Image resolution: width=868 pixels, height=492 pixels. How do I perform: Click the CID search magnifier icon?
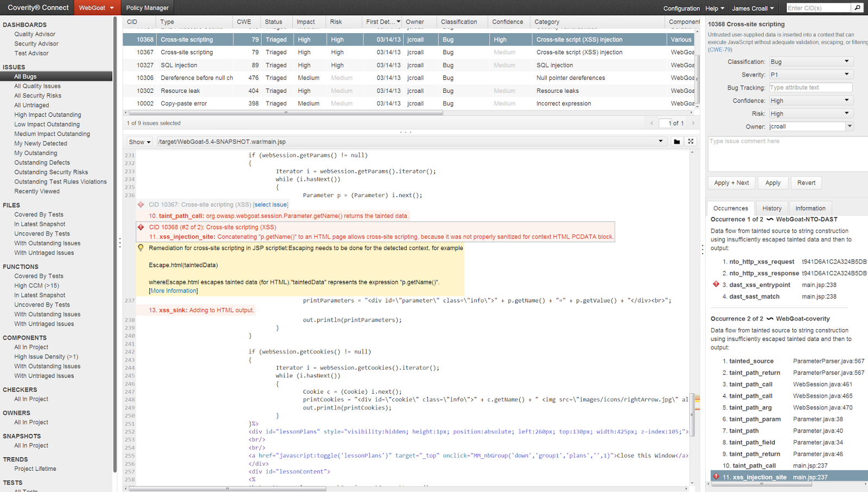pyautogui.click(x=857, y=8)
